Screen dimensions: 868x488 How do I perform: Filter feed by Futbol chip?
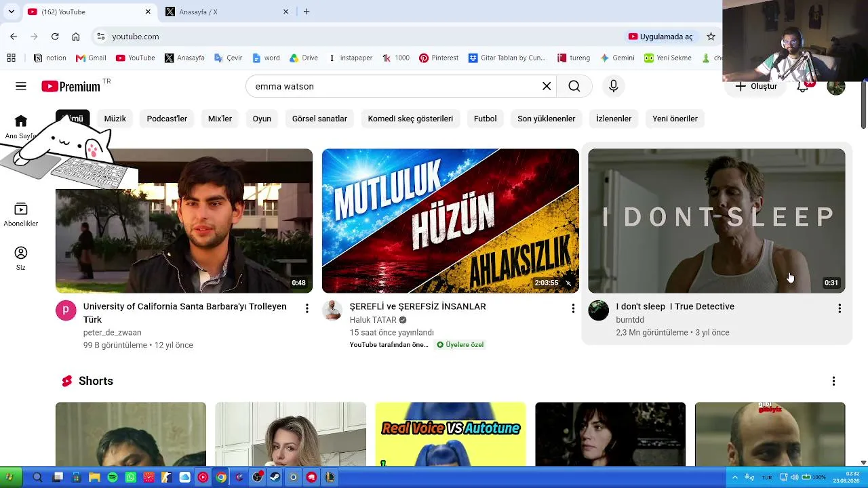486,119
